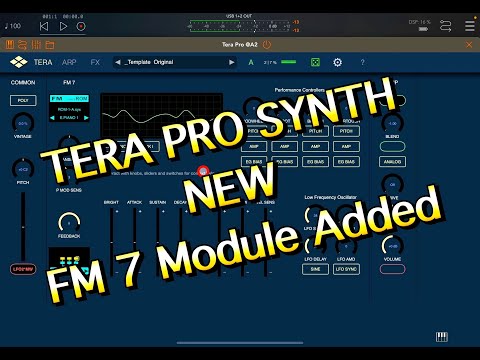Viewport: 480px width, 360px height.
Task: Open the signal routing icon in the plugin bar
Action: pos(22,44)
